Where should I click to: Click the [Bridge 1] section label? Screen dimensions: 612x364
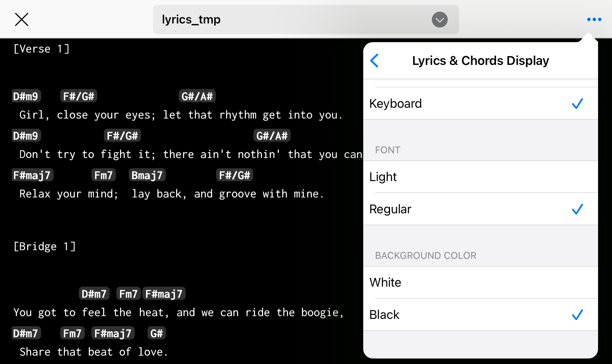tap(44, 246)
